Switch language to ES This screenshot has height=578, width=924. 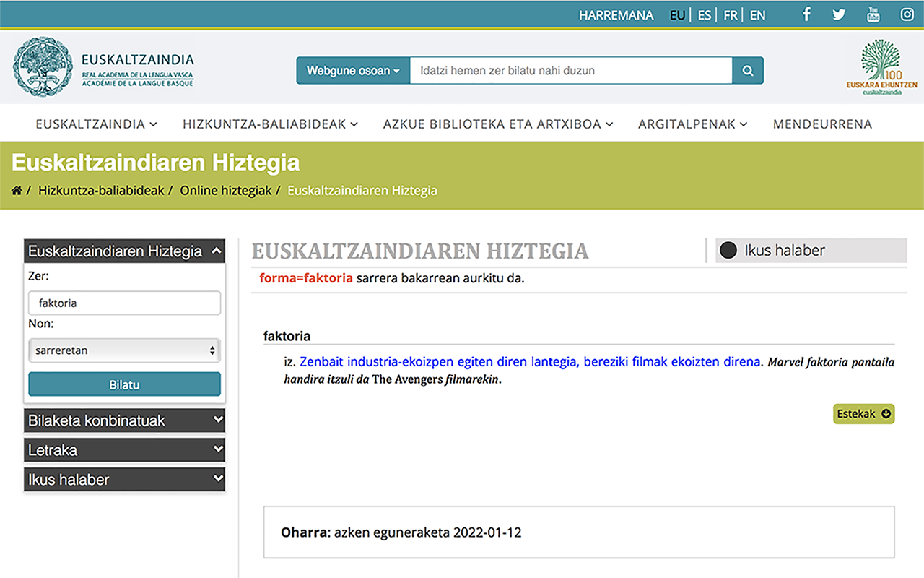click(705, 15)
